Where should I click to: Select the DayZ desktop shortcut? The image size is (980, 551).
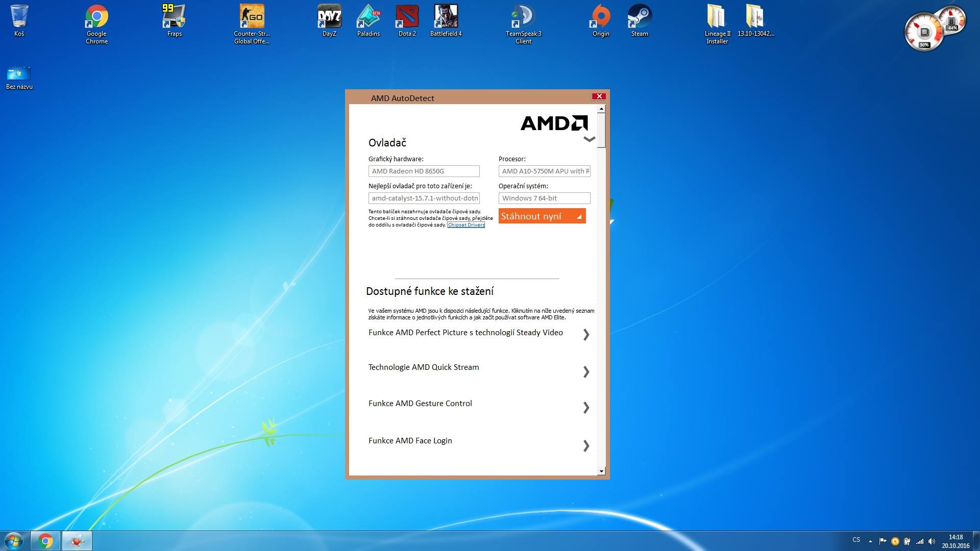point(329,21)
